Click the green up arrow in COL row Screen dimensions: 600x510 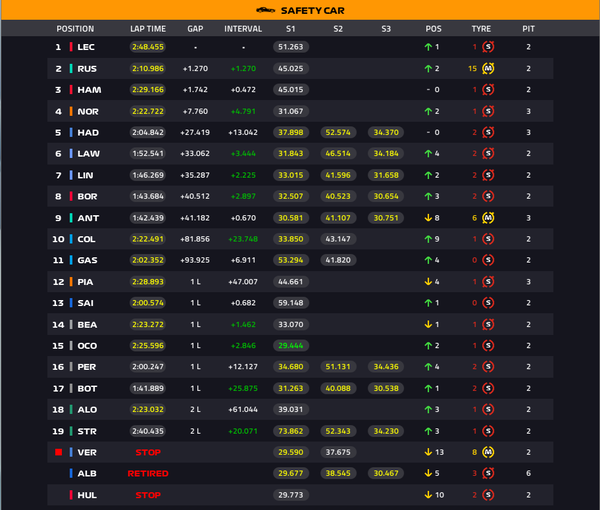coord(428,239)
